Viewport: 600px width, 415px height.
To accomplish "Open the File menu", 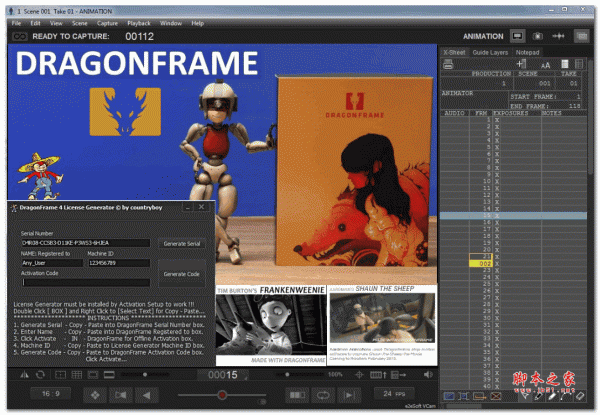I will pyautogui.click(x=16, y=23).
